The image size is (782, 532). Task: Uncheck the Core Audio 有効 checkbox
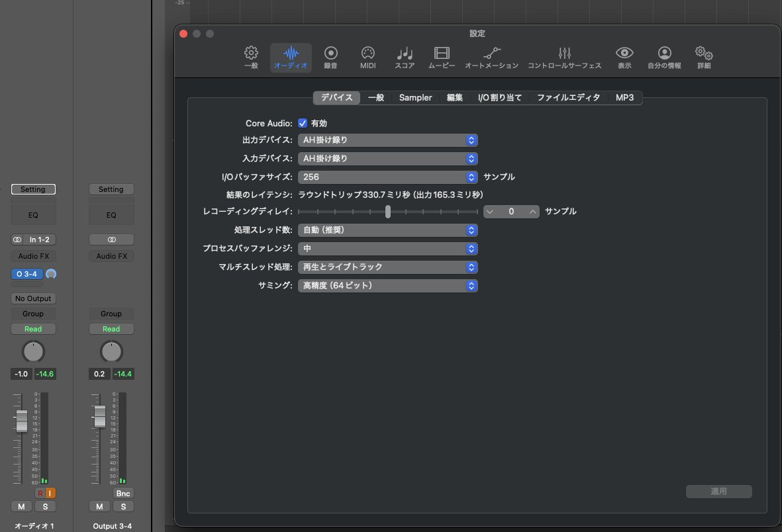(303, 123)
